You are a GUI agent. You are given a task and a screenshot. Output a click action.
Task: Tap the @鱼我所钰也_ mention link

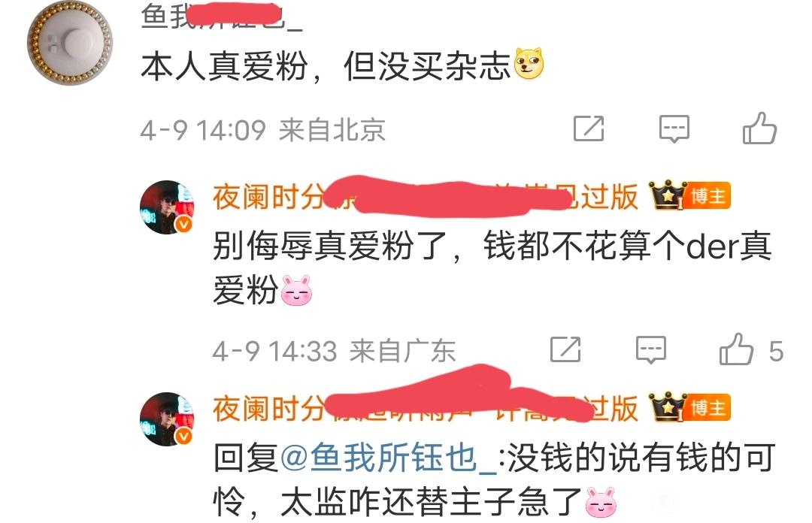(x=389, y=458)
